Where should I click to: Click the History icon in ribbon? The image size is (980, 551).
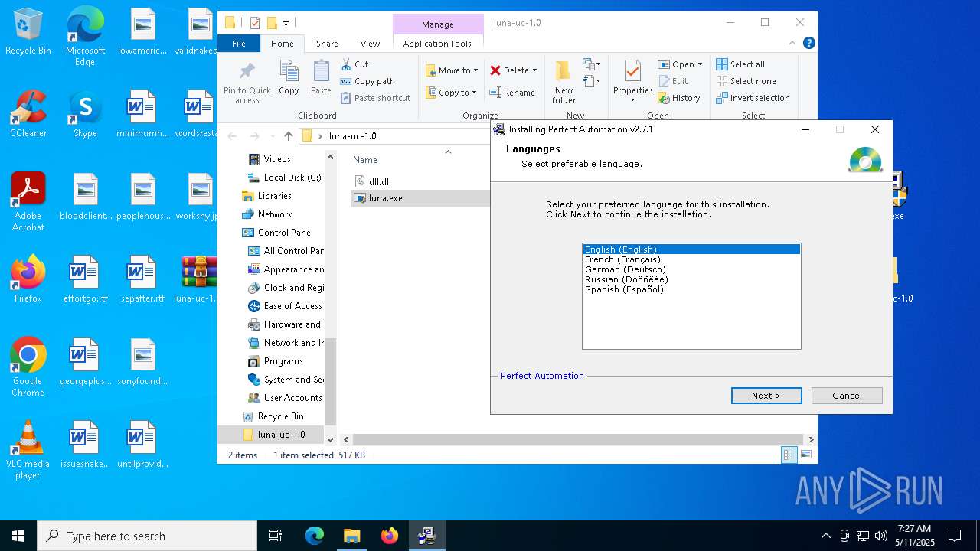coord(663,98)
